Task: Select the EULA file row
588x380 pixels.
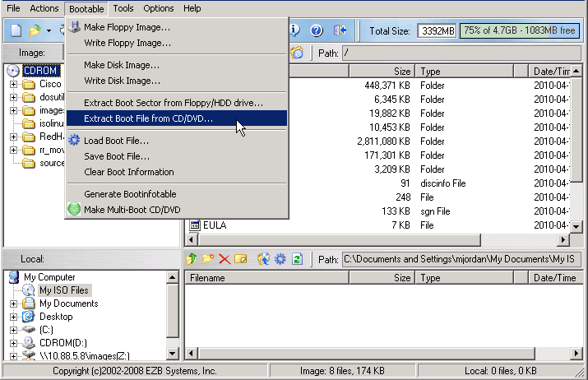Action: (378, 225)
